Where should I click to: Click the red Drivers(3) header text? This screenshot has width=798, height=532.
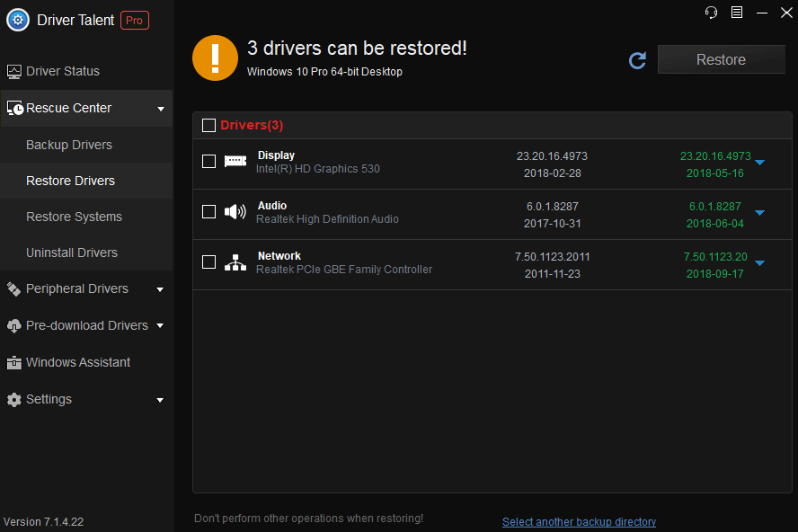coord(252,125)
